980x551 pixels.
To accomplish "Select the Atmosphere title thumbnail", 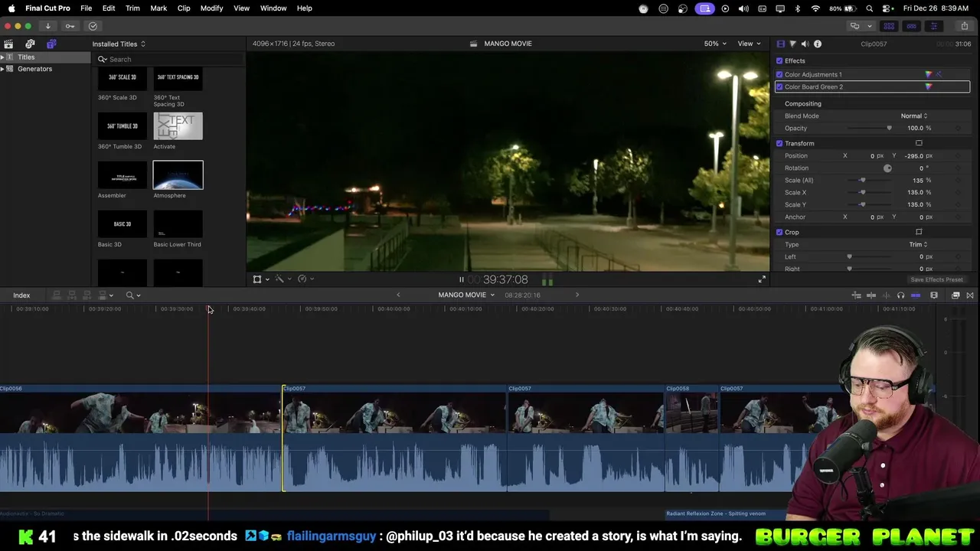I will coord(178,175).
